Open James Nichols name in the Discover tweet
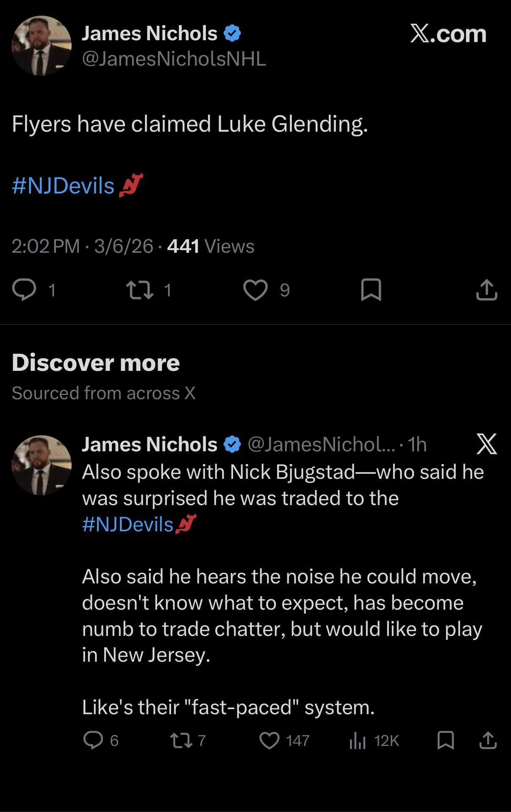This screenshot has width=511, height=812. (x=149, y=444)
